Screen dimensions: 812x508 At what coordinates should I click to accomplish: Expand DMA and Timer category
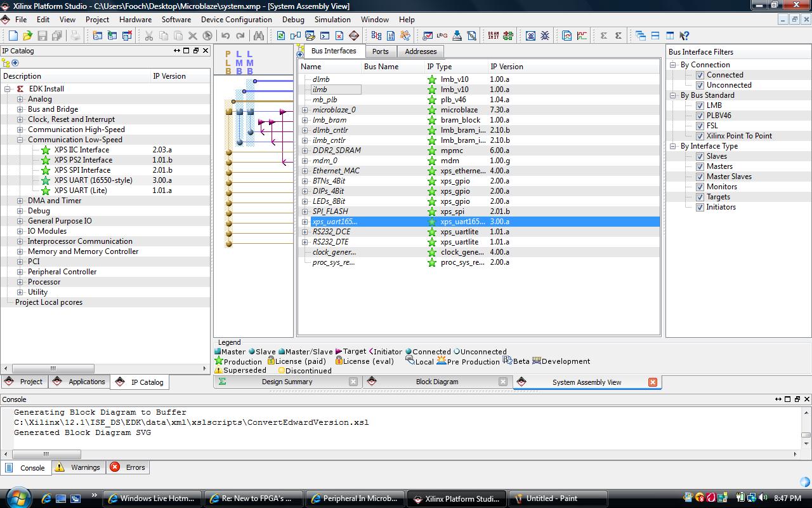[20, 201]
